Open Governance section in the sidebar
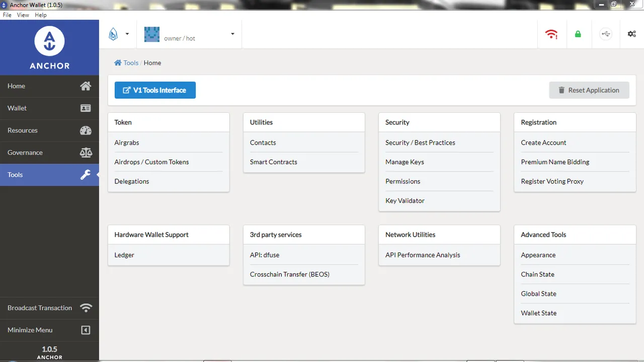Viewport: 644px width, 362px height. pos(49,153)
